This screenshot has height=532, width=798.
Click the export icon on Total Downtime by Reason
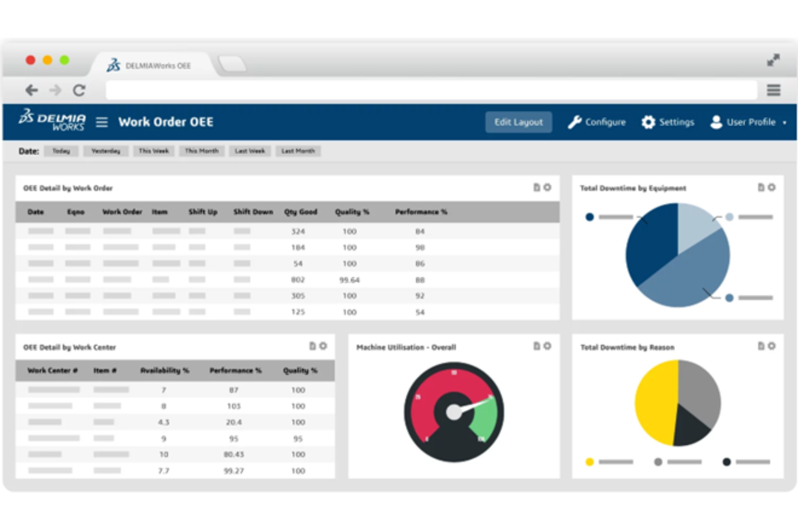pyautogui.click(x=760, y=347)
